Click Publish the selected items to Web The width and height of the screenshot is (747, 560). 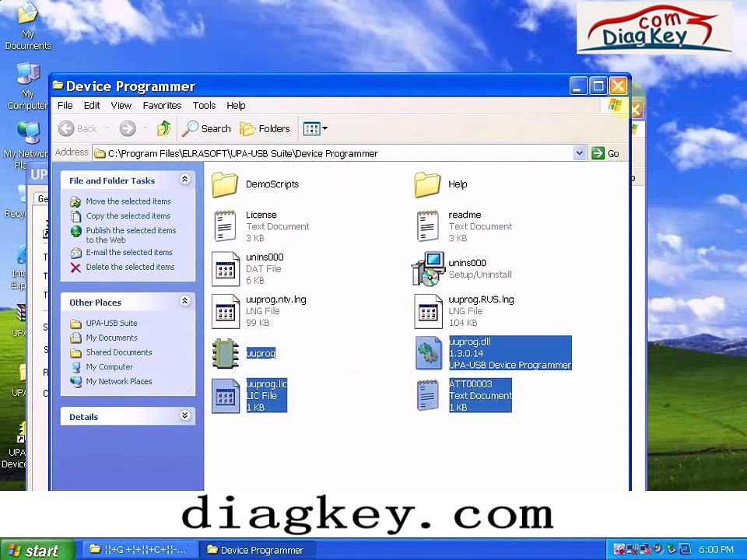click(131, 235)
